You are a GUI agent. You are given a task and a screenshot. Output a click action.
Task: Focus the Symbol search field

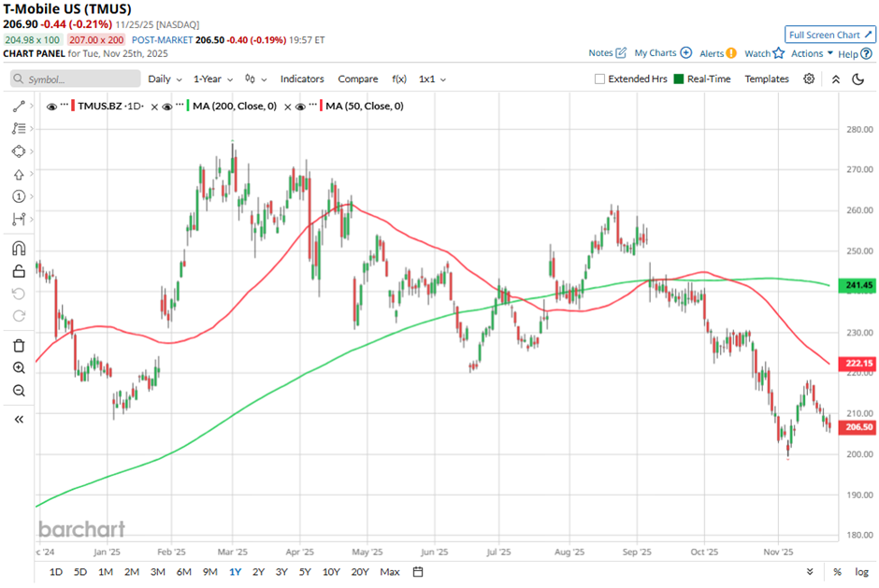click(75, 79)
